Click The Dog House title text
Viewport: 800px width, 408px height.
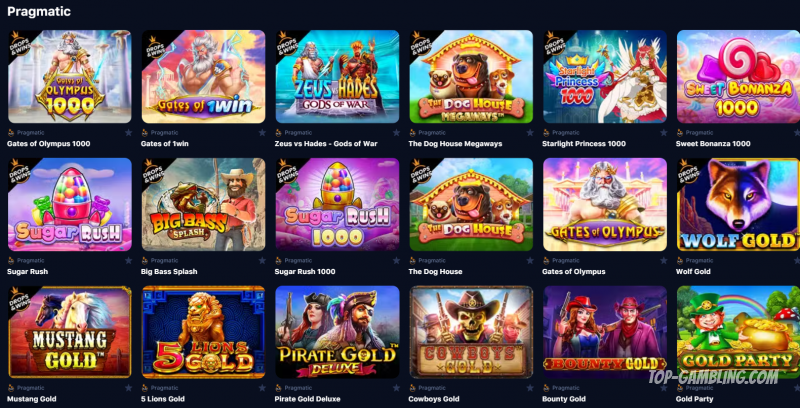[435, 271]
